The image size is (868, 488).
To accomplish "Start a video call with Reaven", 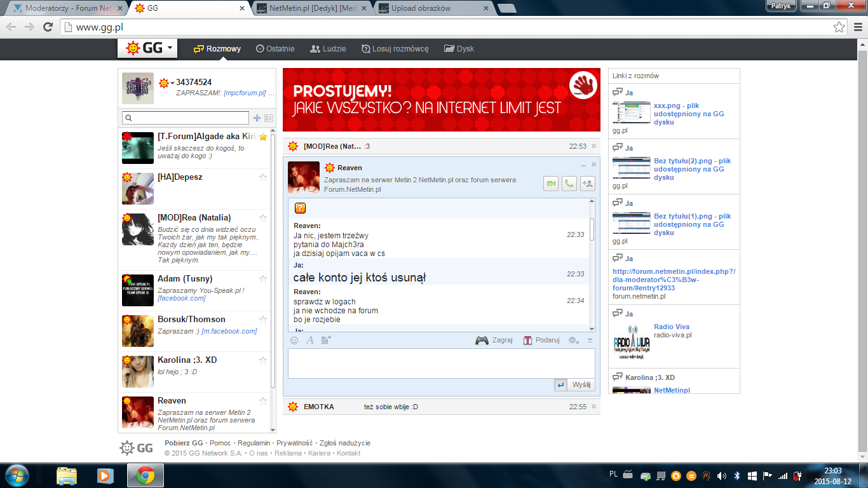I will click(x=551, y=184).
